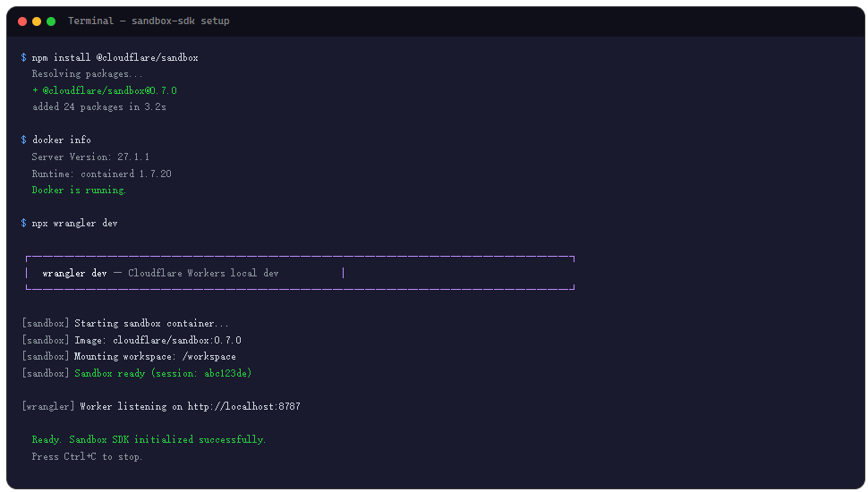Click the 'wrangler dev — Cloudflare Workers local dev' banner text
The width and height of the screenshot is (868, 492).
click(160, 273)
